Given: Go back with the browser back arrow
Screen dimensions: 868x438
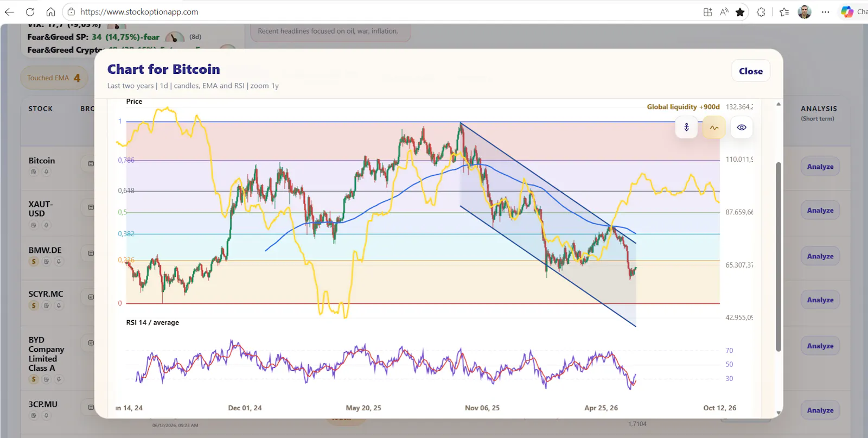Looking at the screenshot, I should tap(10, 12).
